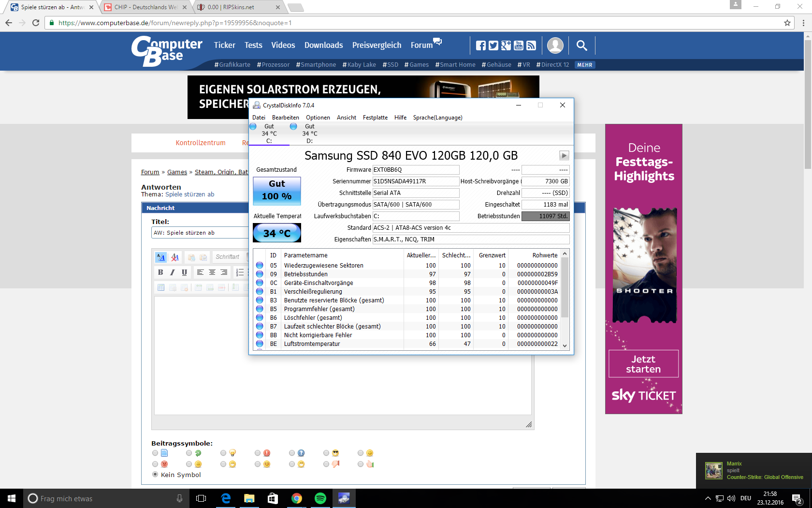Screen dimensions: 812x508
Task: Click Cortana search box in taskbar
Action: click(x=106, y=498)
